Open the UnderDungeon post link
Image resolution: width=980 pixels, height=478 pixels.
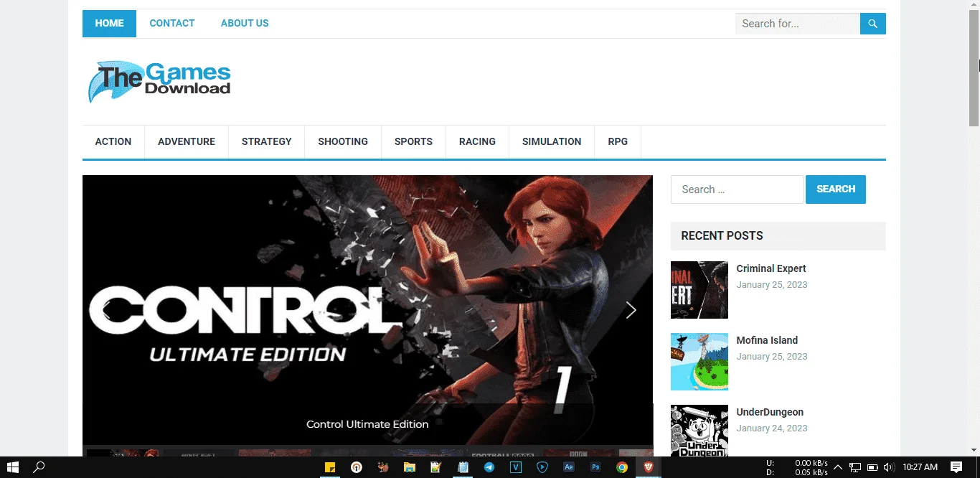770,412
